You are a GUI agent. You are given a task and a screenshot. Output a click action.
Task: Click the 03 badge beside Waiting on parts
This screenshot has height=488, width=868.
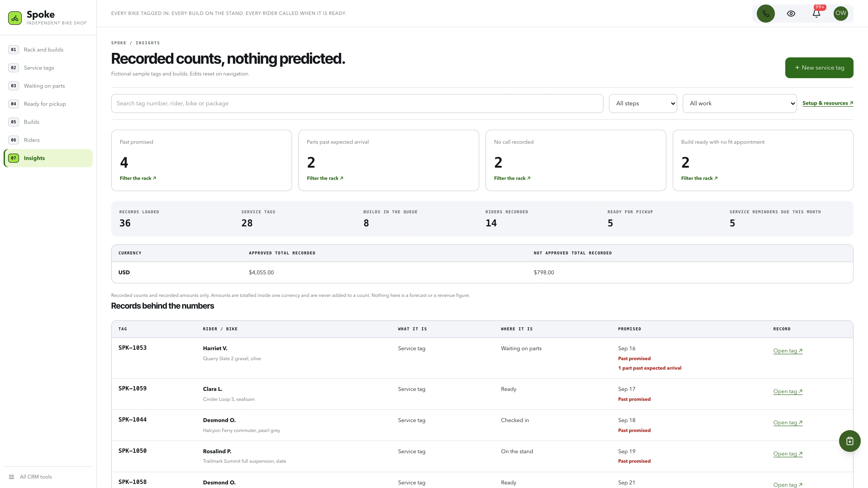14,86
